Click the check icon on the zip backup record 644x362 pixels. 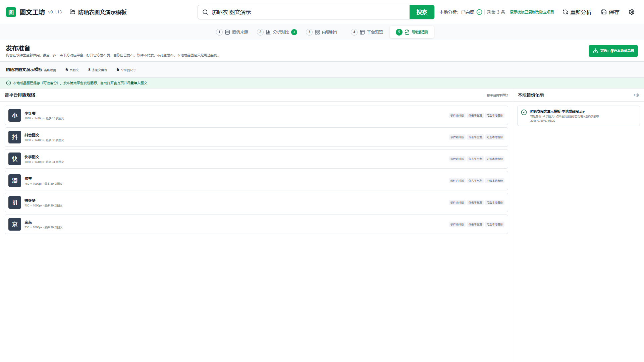(524, 112)
